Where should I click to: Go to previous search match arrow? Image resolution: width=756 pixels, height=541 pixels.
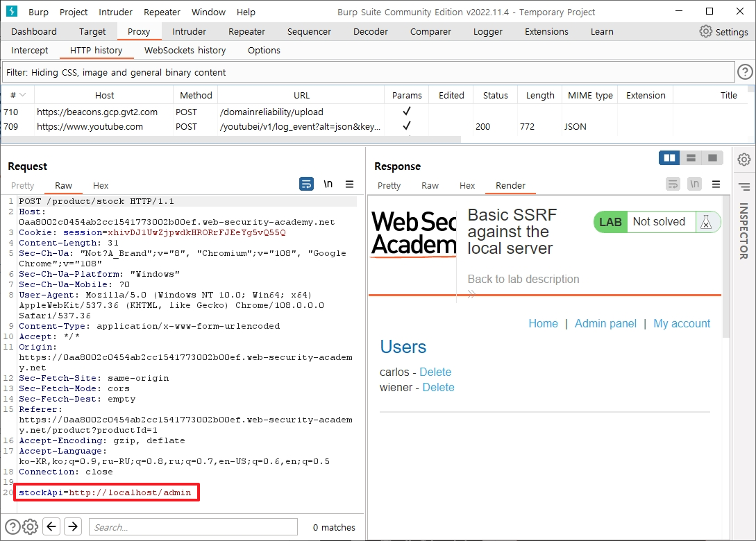51,526
